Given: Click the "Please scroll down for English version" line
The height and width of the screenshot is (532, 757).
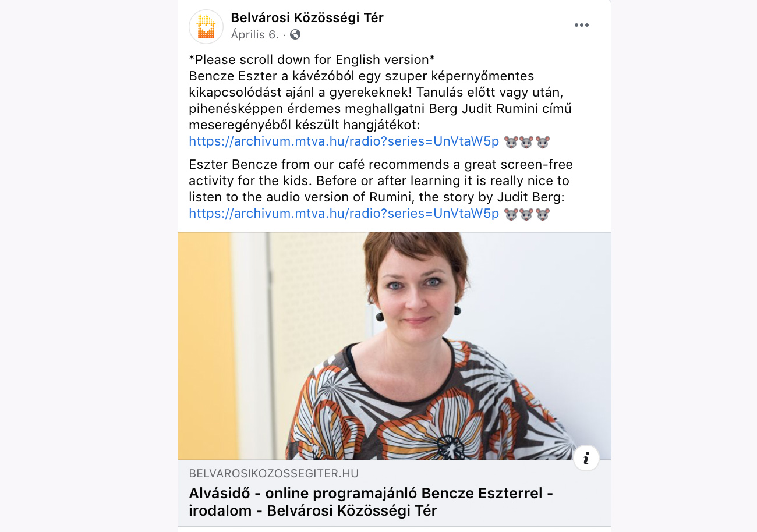Looking at the screenshot, I should click(312, 59).
